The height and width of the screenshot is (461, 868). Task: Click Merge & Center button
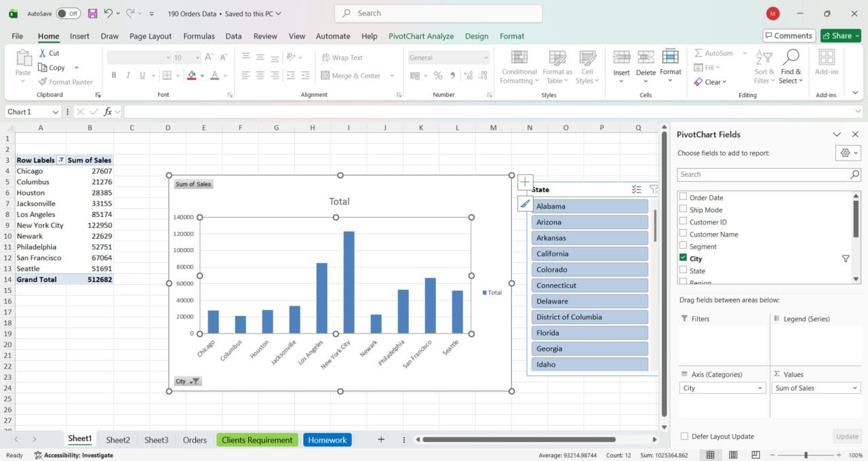click(x=351, y=75)
